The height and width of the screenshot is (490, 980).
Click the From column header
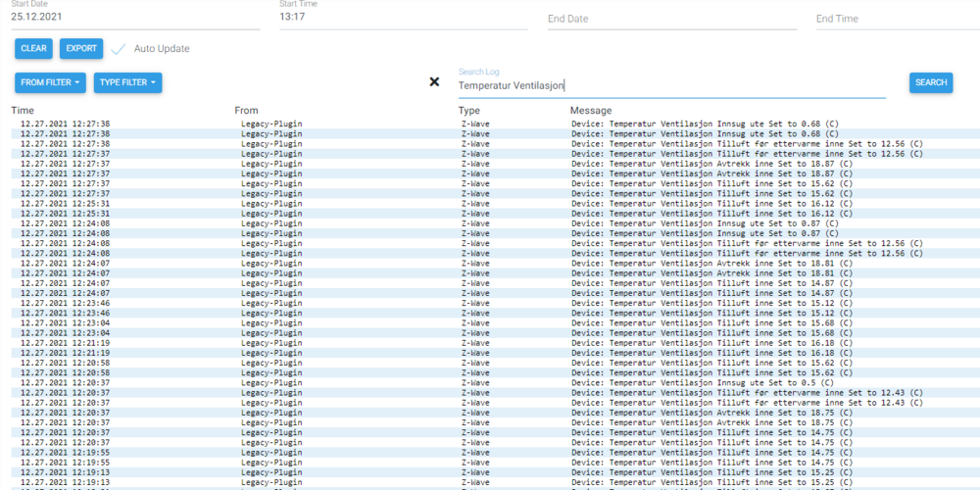click(x=246, y=111)
